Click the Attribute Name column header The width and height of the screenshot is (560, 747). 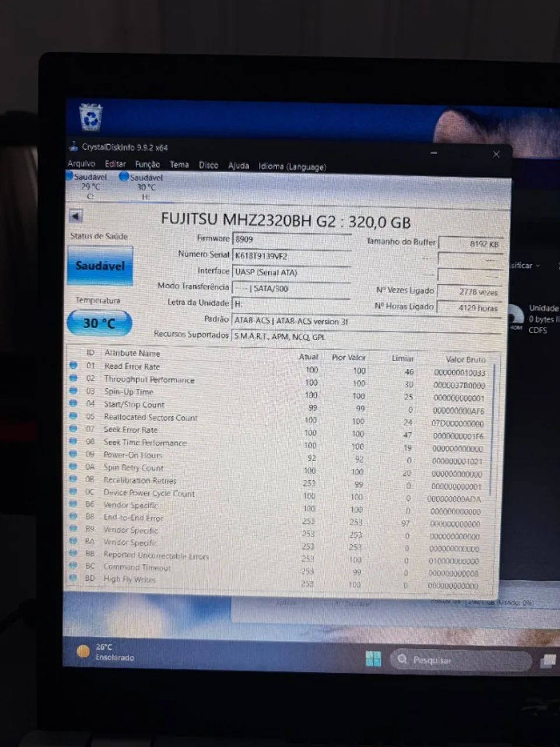pos(132,353)
